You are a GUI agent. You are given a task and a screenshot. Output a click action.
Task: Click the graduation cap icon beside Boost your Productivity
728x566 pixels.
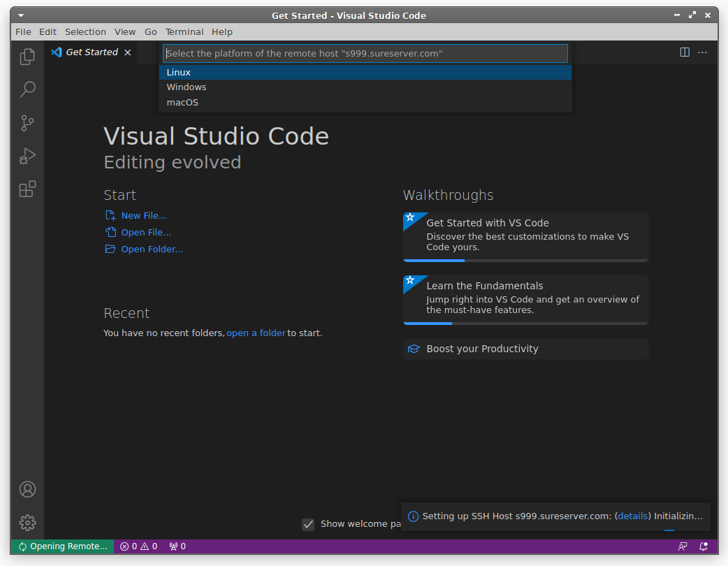tap(413, 349)
